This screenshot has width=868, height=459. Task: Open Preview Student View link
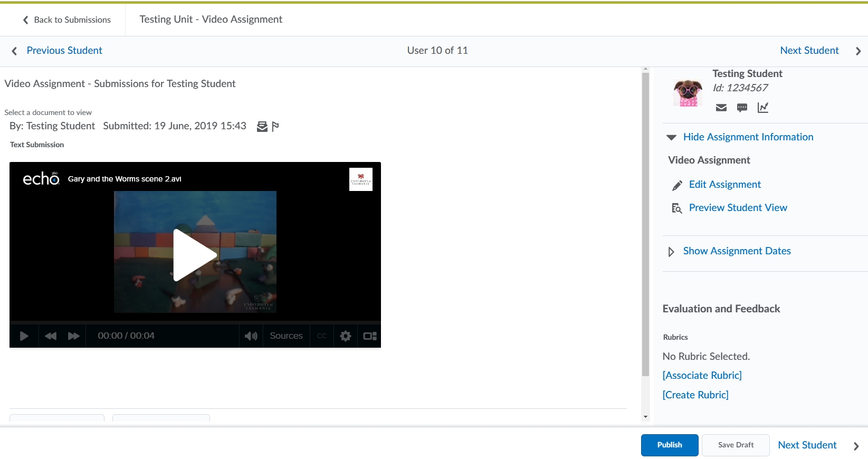pyautogui.click(x=738, y=208)
